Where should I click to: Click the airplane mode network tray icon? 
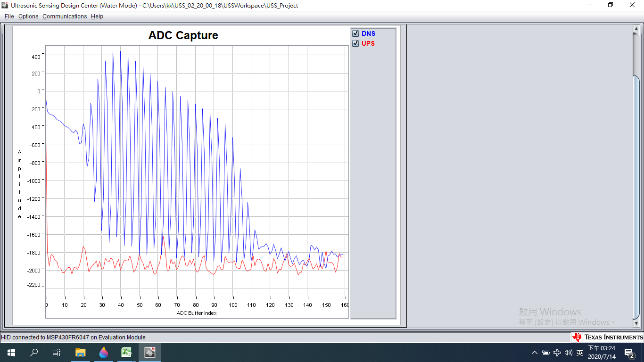tap(557, 353)
